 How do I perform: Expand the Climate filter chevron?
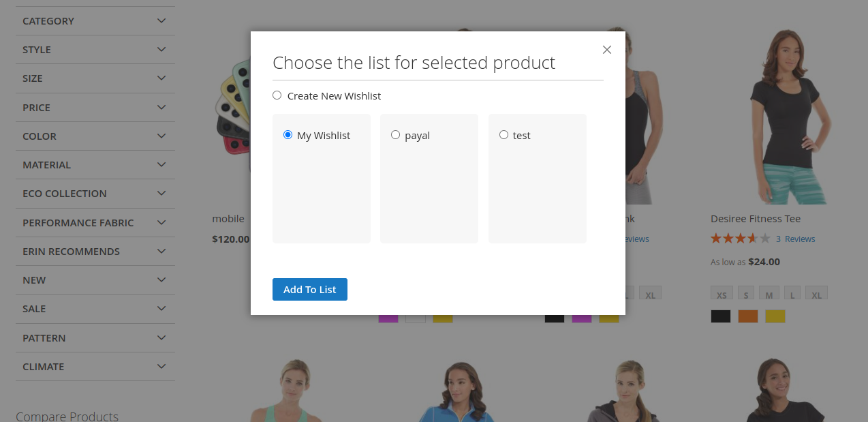[x=161, y=366]
